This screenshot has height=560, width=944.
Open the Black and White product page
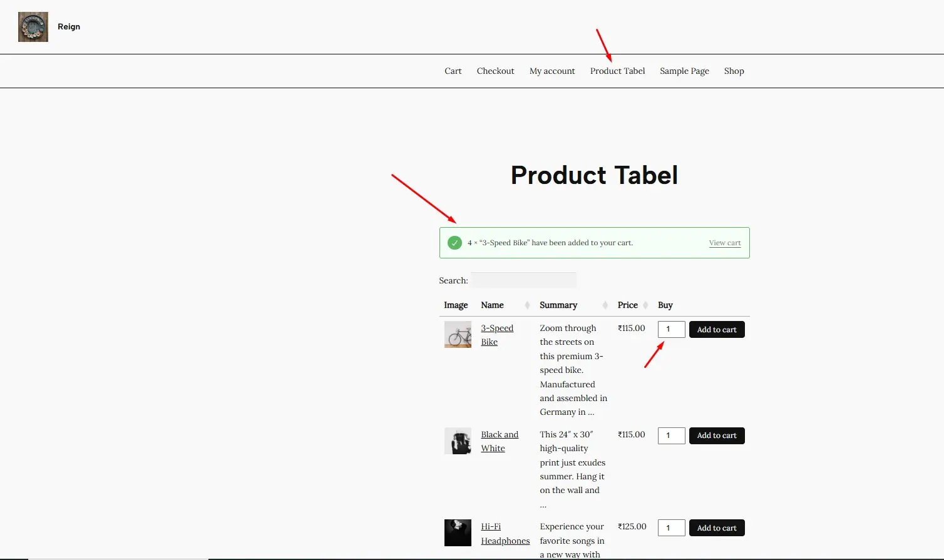(499, 441)
